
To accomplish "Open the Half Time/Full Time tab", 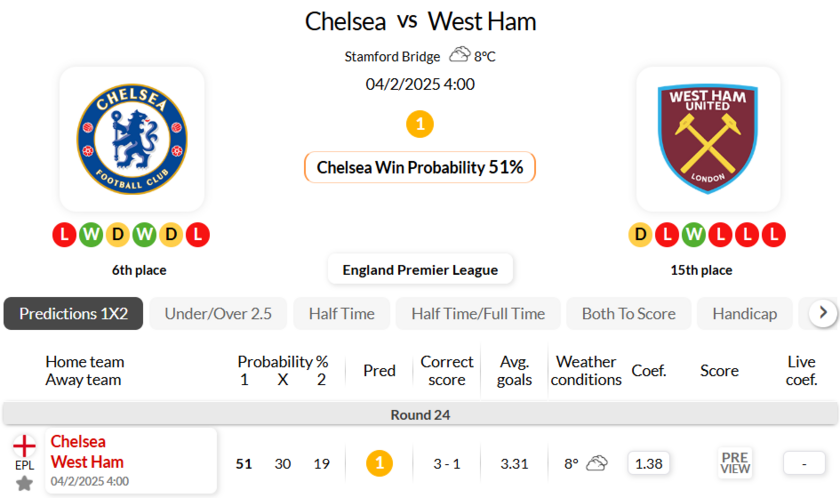I will coord(478,313).
